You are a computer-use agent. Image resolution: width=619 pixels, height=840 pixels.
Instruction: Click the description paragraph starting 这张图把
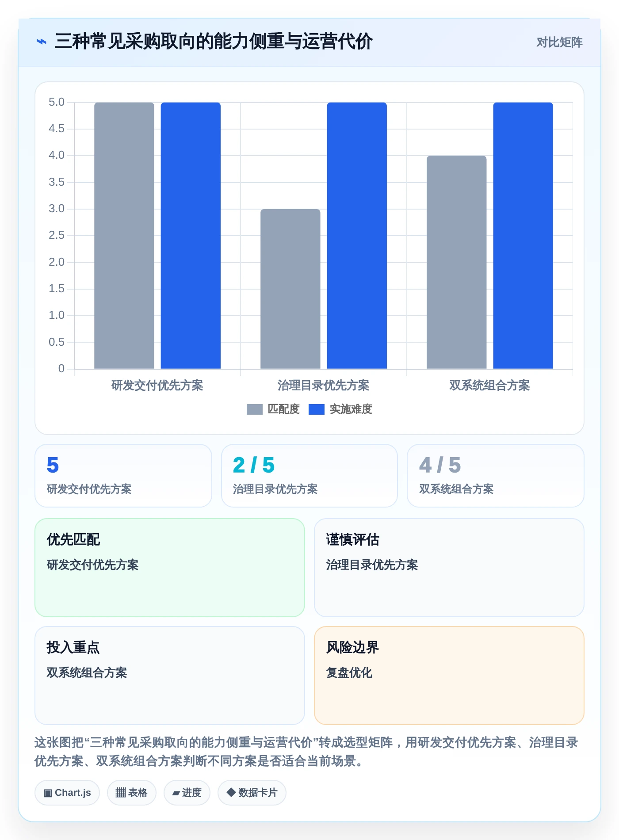pyautogui.click(x=306, y=752)
